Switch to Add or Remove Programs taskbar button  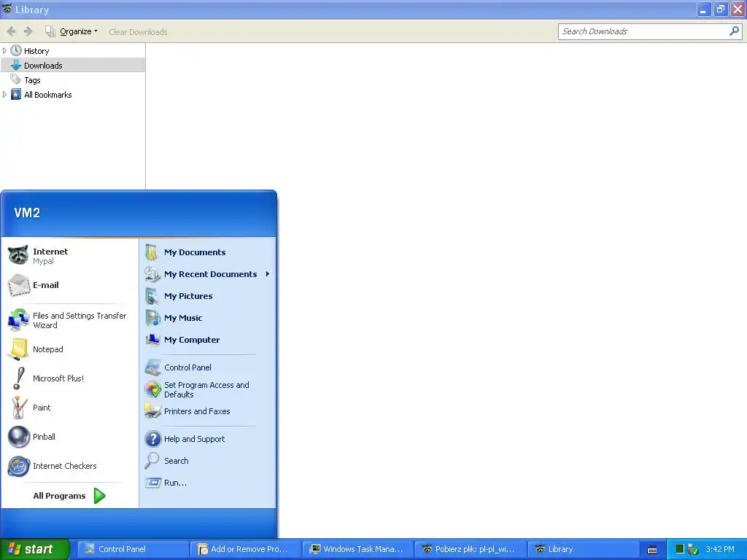245,549
